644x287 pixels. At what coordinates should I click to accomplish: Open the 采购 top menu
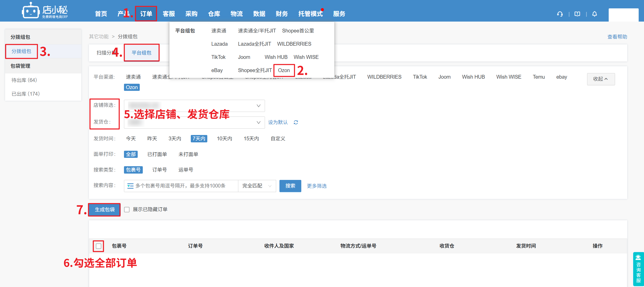[x=191, y=14]
